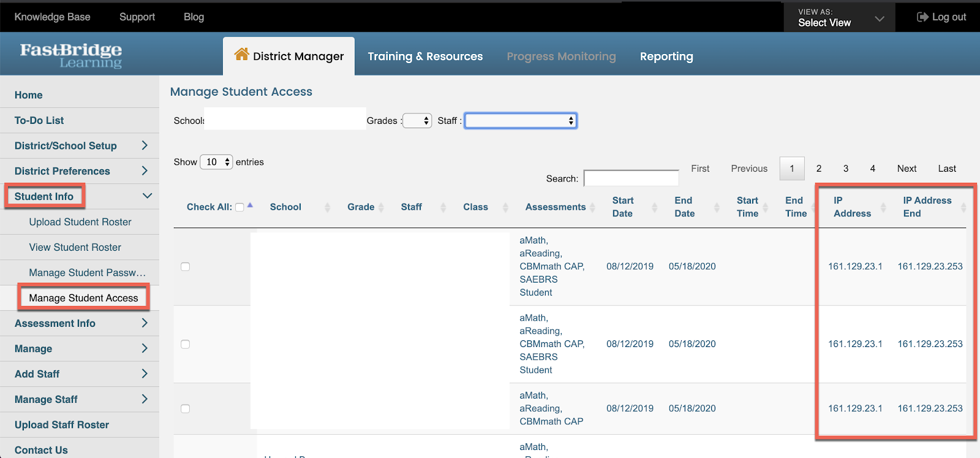The image size is (980, 458).
Task: Switch to the Reporting tab
Action: [666, 56]
